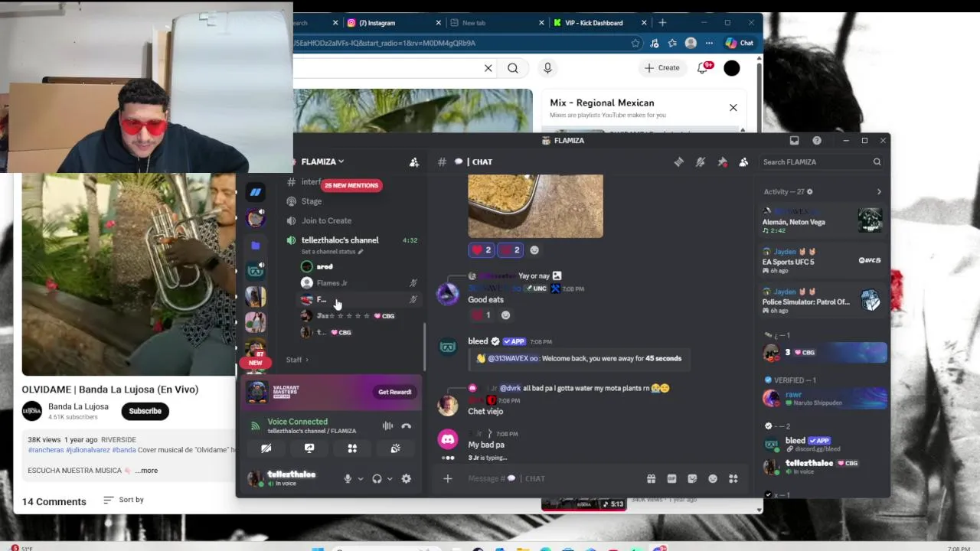The height and width of the screenshot is (551, 980).
Task: Open headphone output options arrow
Action: pos(389,479)
